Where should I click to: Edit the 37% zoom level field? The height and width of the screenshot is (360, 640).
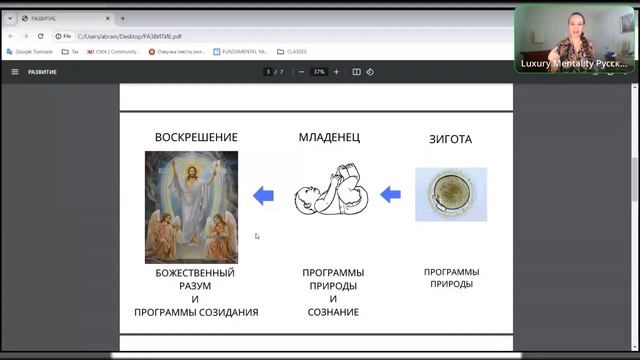[x=319, y=72]
